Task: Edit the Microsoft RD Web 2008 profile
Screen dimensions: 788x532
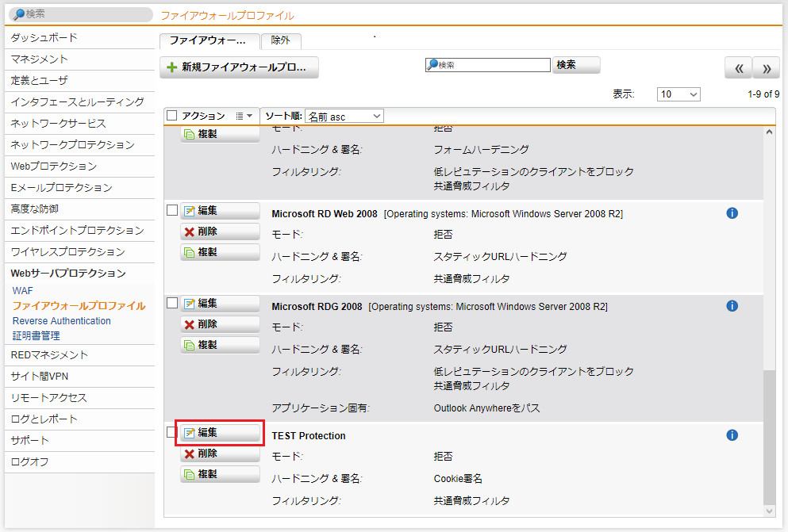Action: click(220, 211)
